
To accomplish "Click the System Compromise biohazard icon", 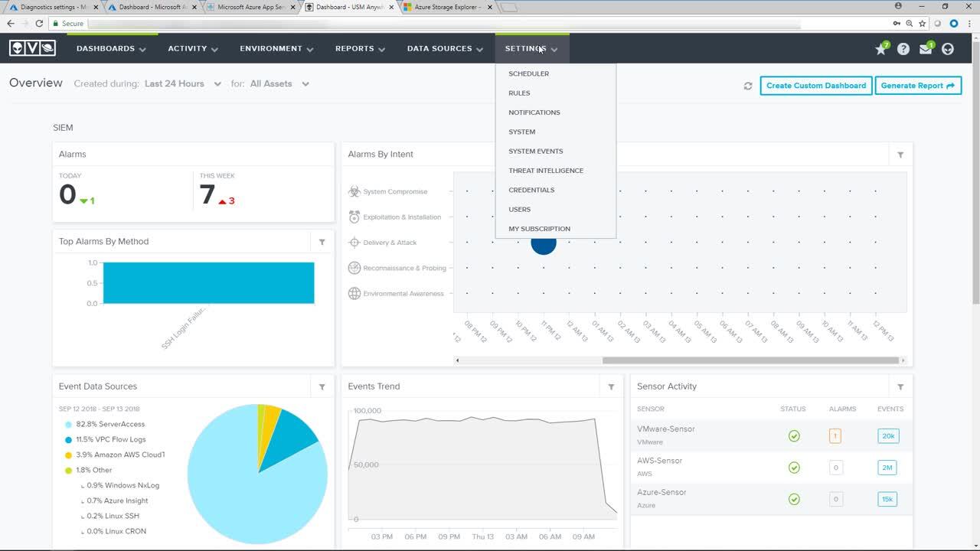I will [x=354, y=191].
